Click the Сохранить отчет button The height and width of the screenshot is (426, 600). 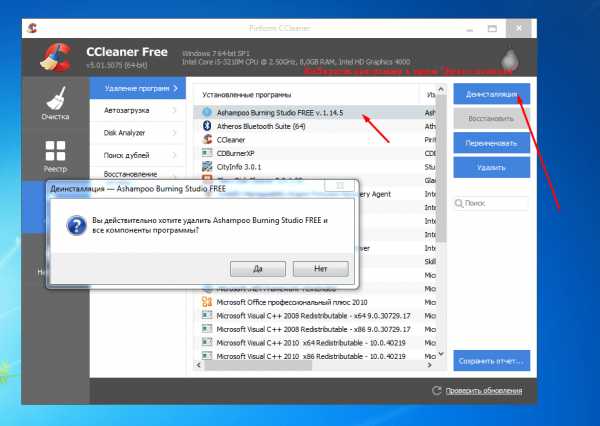click(491, 360)
